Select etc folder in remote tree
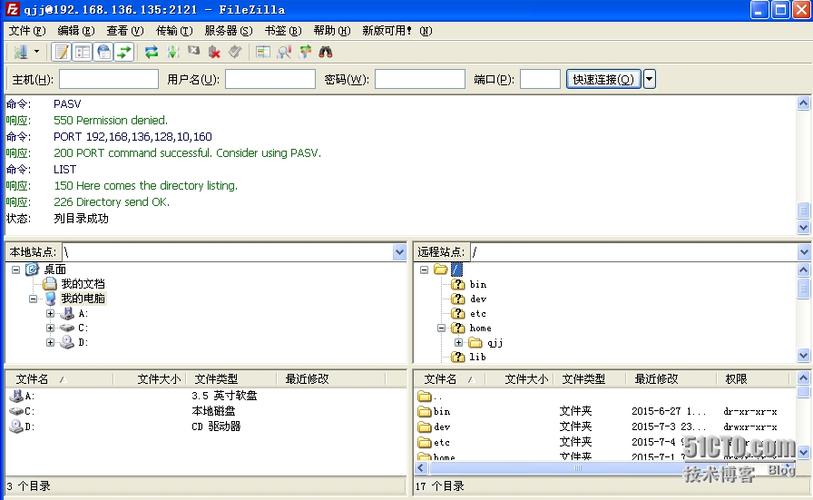Viewport: 813px width, 500px height. click(x=478, y=313)
